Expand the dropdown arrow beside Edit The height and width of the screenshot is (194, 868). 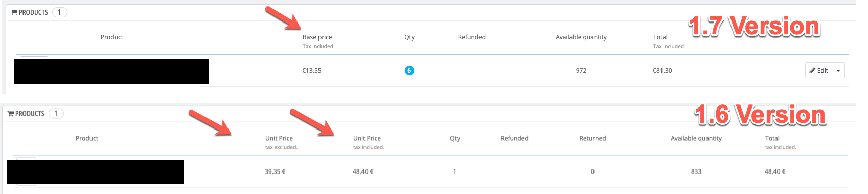tap(838, 71)
